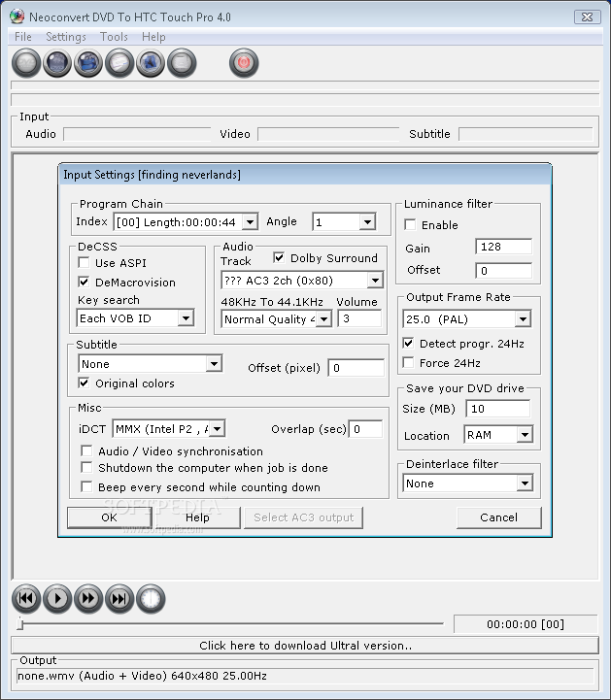Image resolution: width=611 pixels, height=700 pixels.
Task: Expand the Key search dropdown
Action: point(186,318)
